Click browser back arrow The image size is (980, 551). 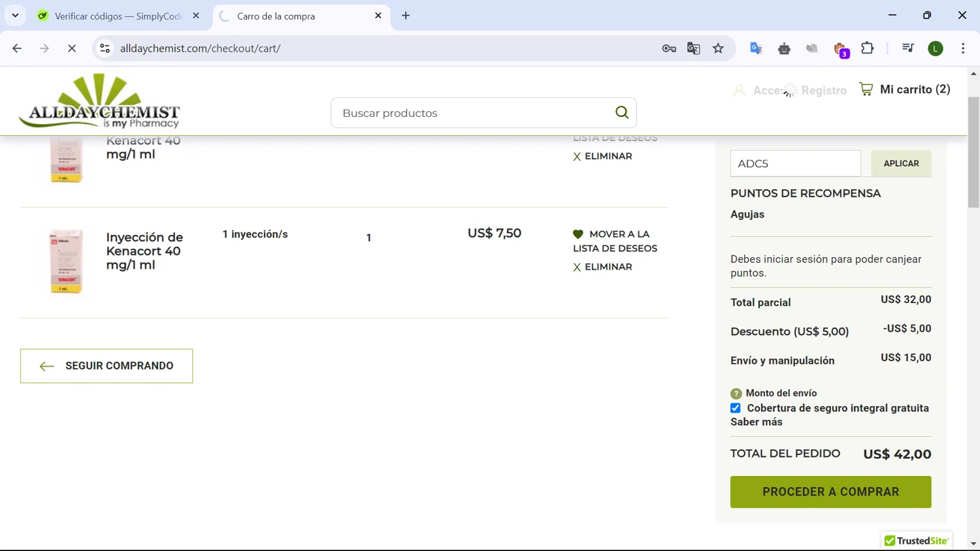(17, 48)
